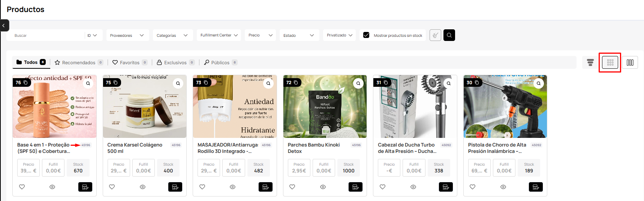This screenshot has width=644, height=201.
Task: Add Parches Bambu Kinoki to cart
Action: point(355,187)
